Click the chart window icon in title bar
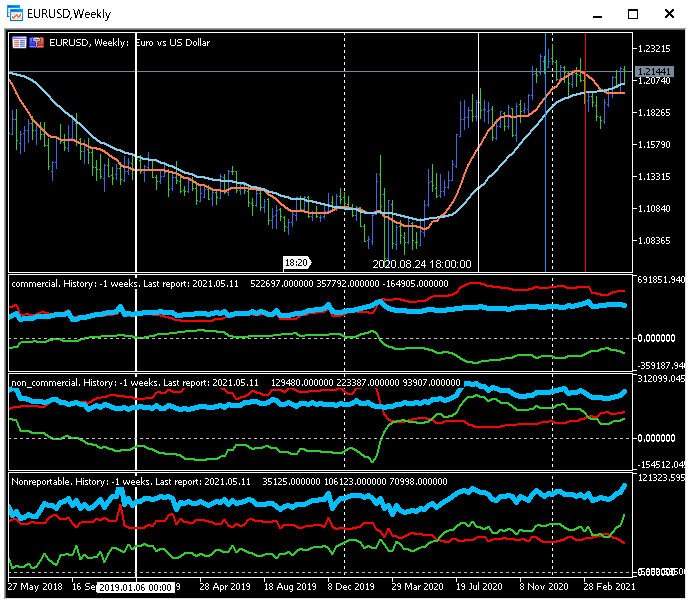688x602 pixels. (14, 14)
